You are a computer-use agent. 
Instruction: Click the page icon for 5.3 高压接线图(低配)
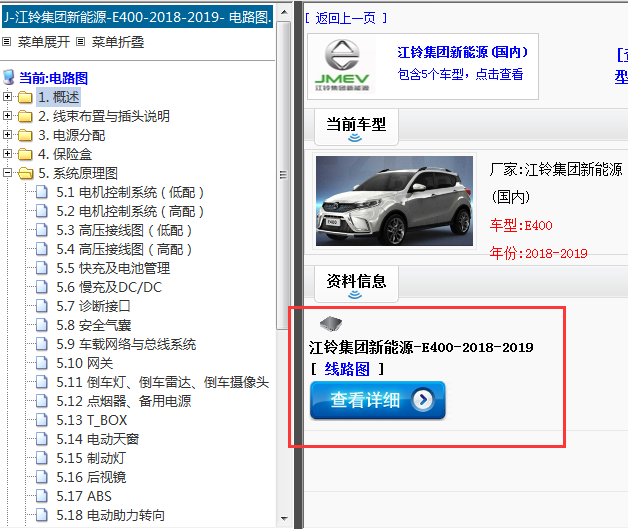[42, 230]
